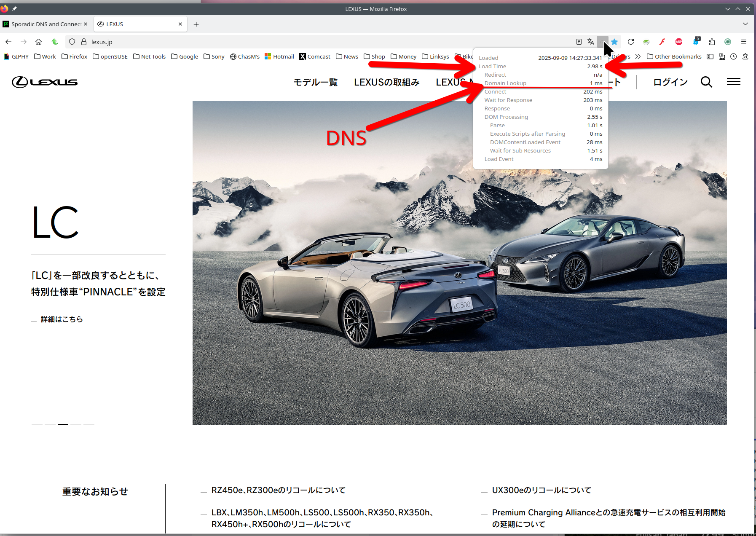Open the ChasM's bookmark

(x=245, y=56)
